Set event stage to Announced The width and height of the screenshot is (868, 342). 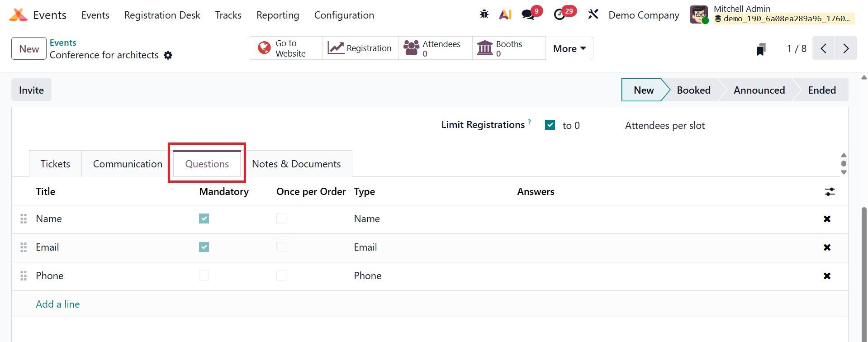[x=759, y=90]
